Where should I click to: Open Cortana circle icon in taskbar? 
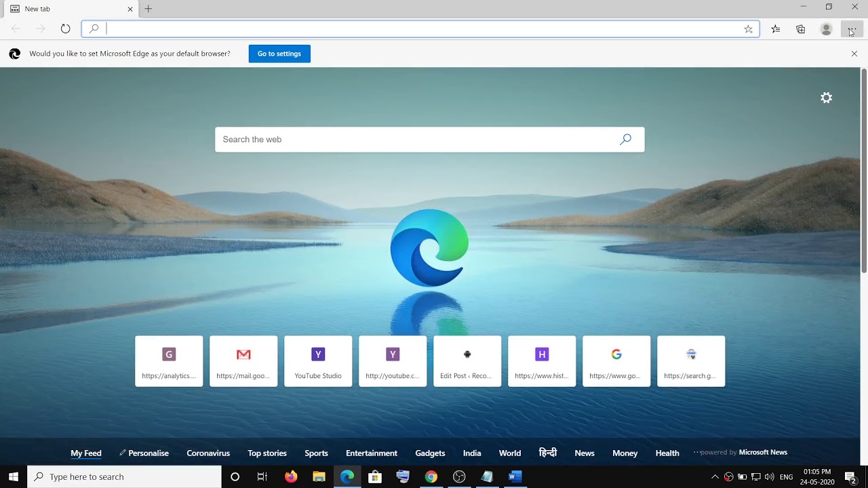click(235, 476)
